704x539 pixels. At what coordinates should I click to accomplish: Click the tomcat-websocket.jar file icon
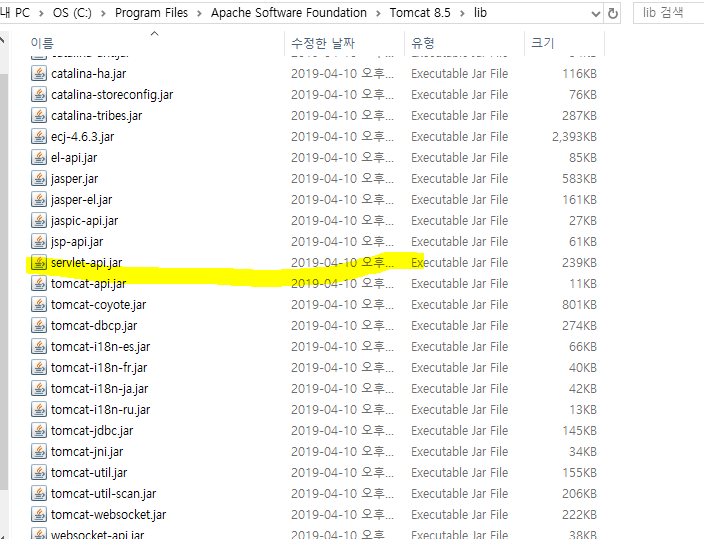click(x=39, y=514)
